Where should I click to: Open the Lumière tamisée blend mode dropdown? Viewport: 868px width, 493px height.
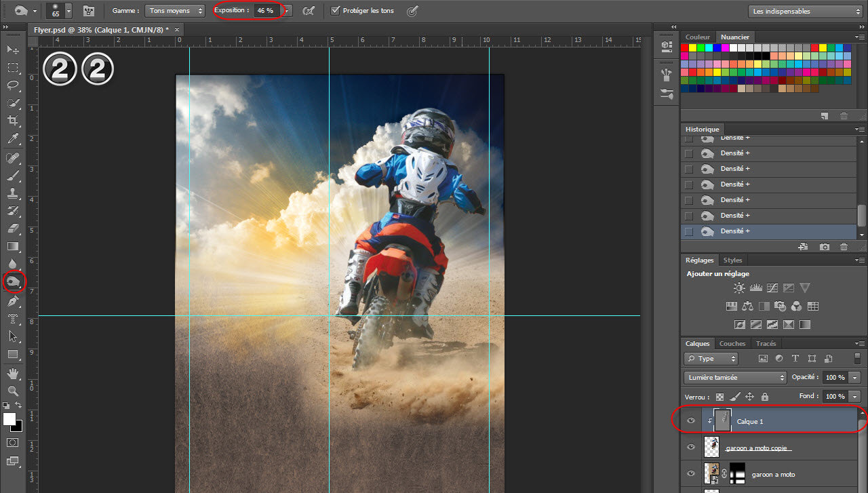[x=734, y=377]
